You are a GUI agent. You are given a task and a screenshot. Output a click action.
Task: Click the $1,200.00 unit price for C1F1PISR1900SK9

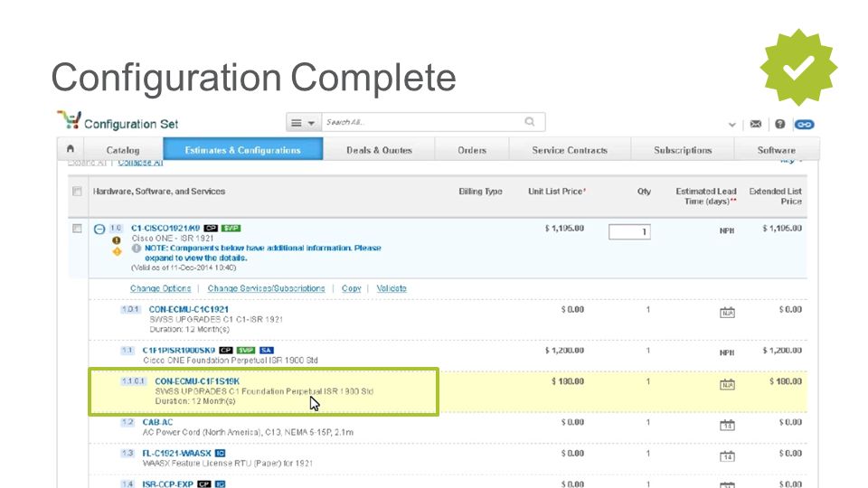(x=564, y=351)
